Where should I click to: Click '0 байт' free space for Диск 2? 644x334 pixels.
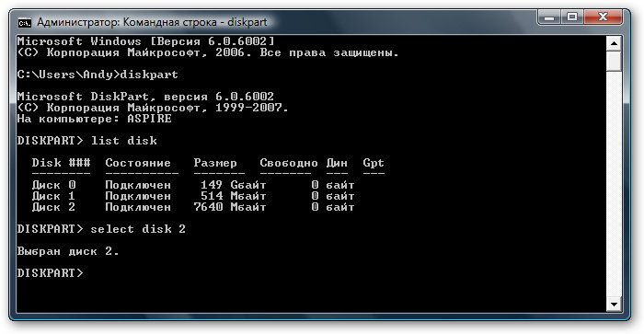click(x=333, y=207)
